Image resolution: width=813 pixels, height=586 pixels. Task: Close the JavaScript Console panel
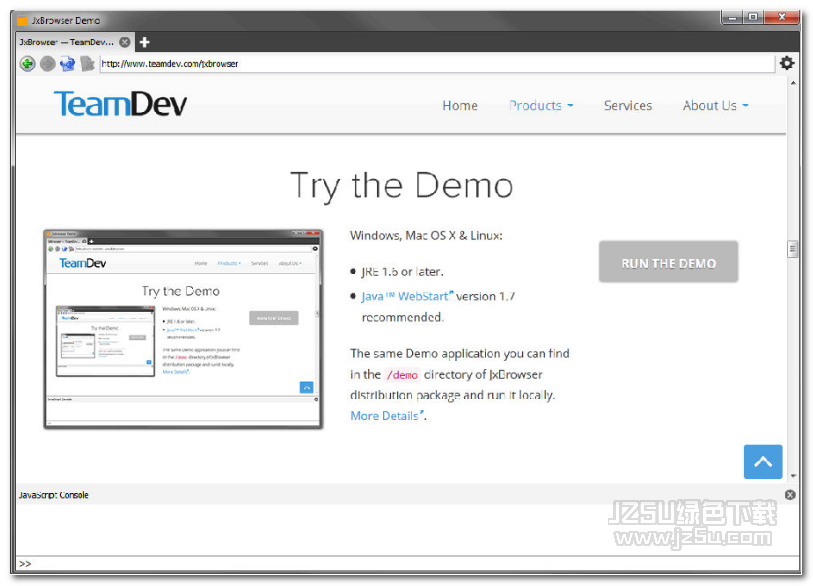point(790,495)
